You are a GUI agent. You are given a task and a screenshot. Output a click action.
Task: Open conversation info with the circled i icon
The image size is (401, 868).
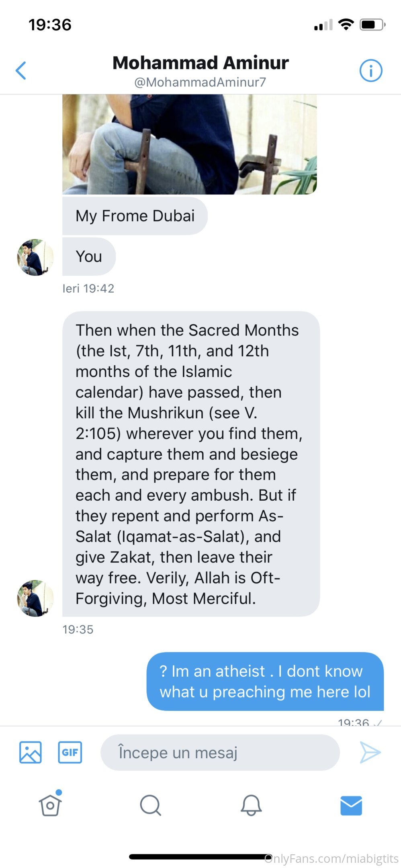pos(370,71)
